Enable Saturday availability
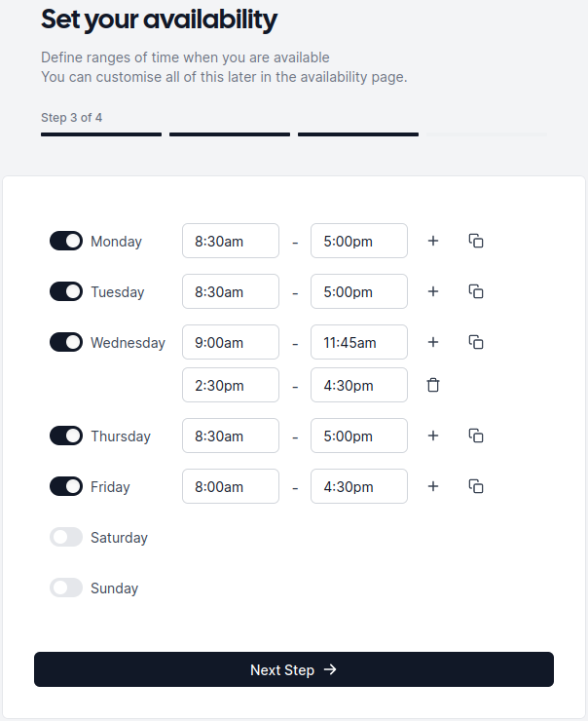This screenshot has height=721, width=588. coord(66,537)
